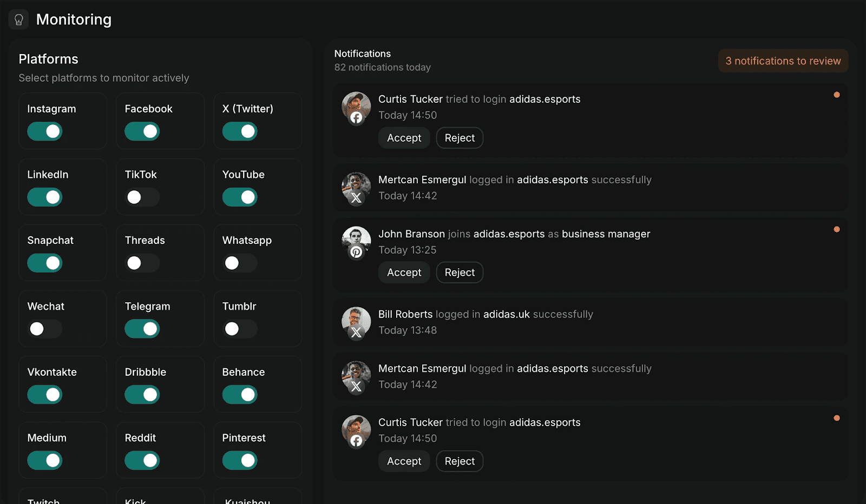Toggle the Pinterest switch
Viewport: 866px width, 504px height.
point(240,461)
